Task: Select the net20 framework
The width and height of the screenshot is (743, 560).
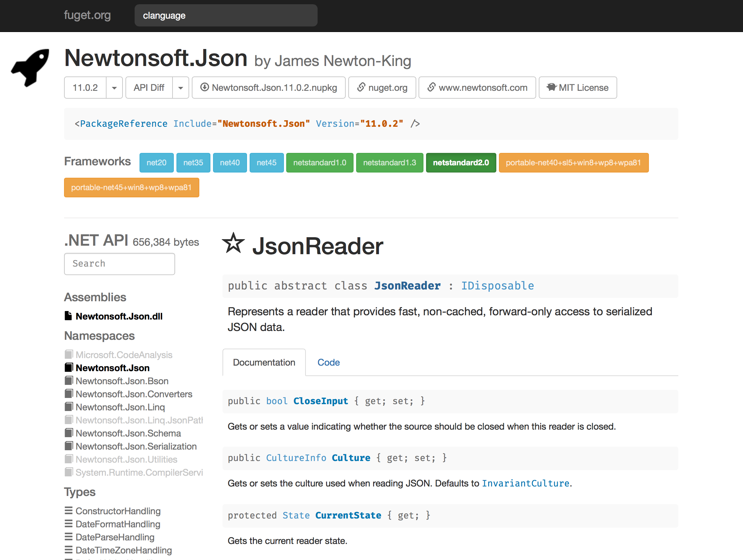Action: (x=157, y=163)
